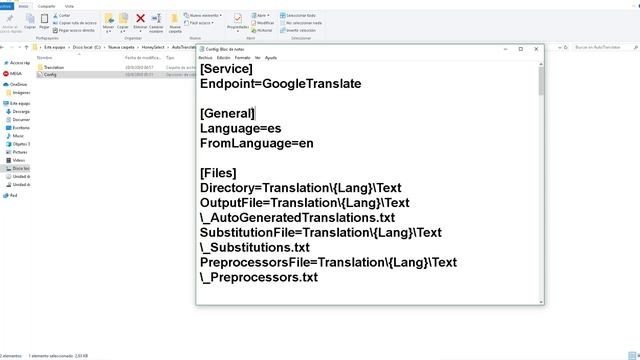Click Seleccionar todo

click(298, 15)
